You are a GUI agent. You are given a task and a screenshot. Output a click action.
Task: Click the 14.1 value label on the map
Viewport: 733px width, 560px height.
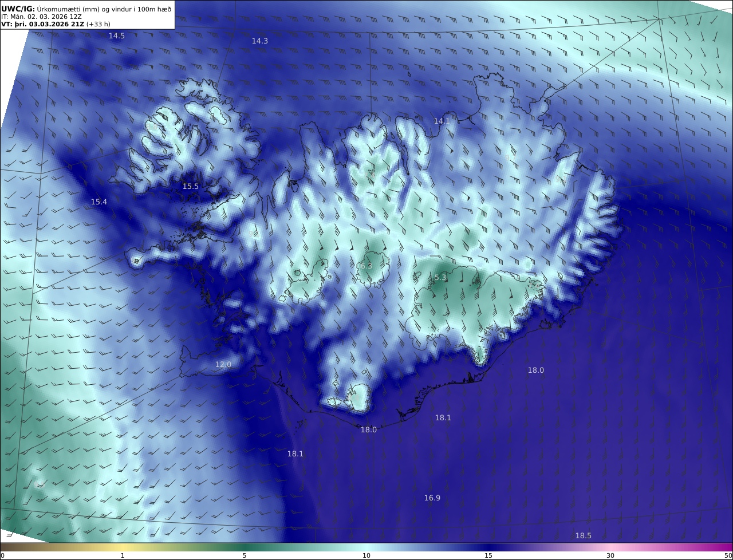tap(442, 121)
